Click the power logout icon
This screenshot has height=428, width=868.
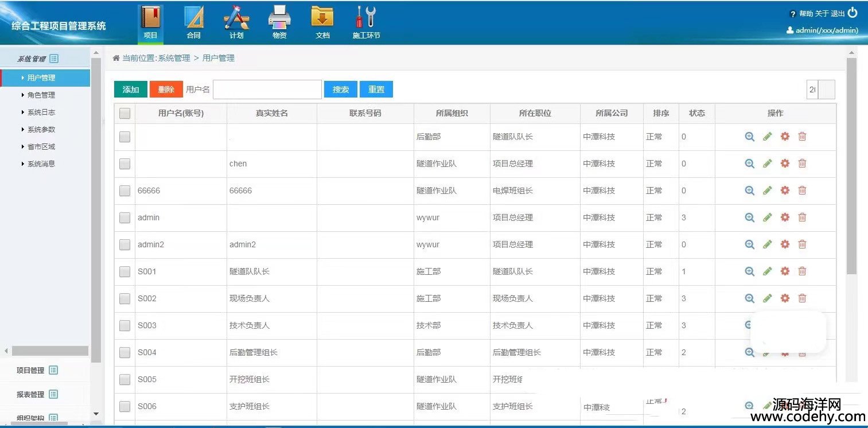point(853,13)
